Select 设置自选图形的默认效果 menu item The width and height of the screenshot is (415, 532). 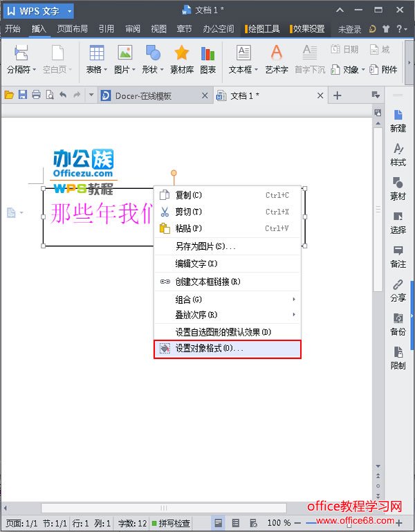click(x=228, y=332)
